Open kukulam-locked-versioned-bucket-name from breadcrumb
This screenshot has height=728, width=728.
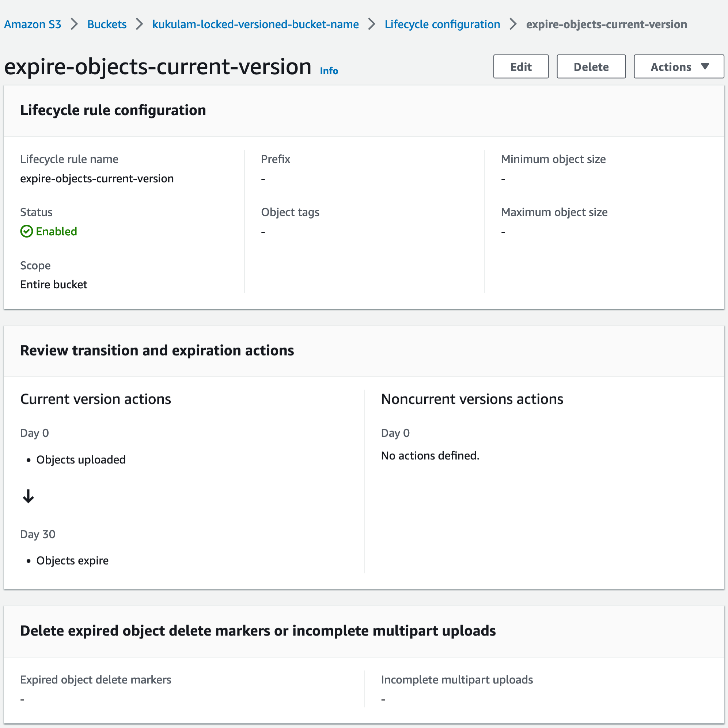pos(255,24)
